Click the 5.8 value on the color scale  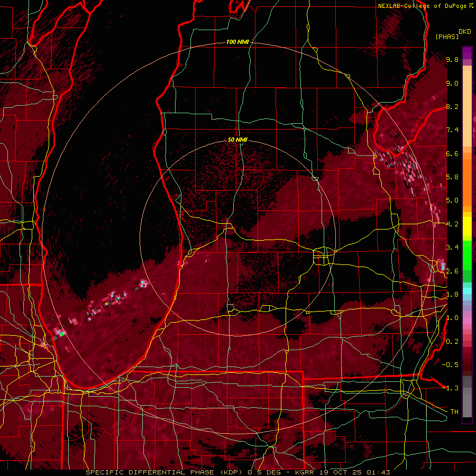(452, 177)
